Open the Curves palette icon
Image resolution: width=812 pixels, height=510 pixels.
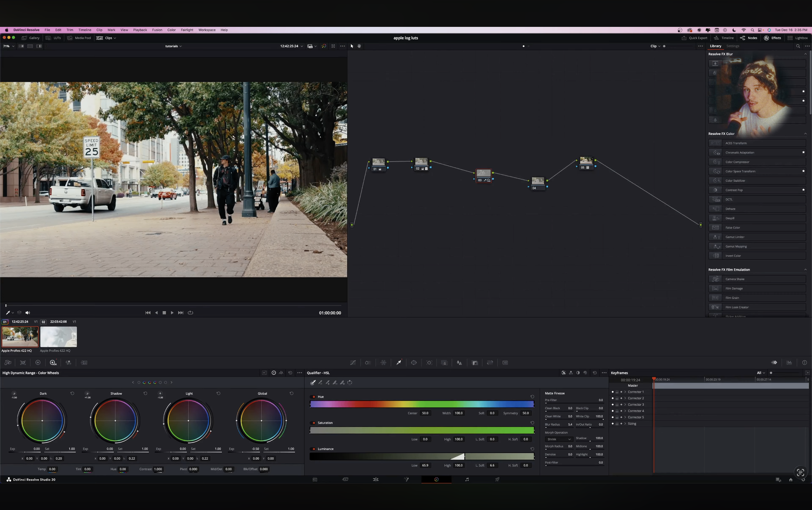(353, 363)
